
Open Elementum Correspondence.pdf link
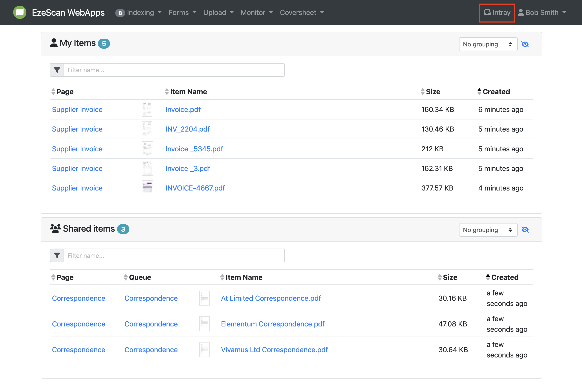tap(273, 324)
